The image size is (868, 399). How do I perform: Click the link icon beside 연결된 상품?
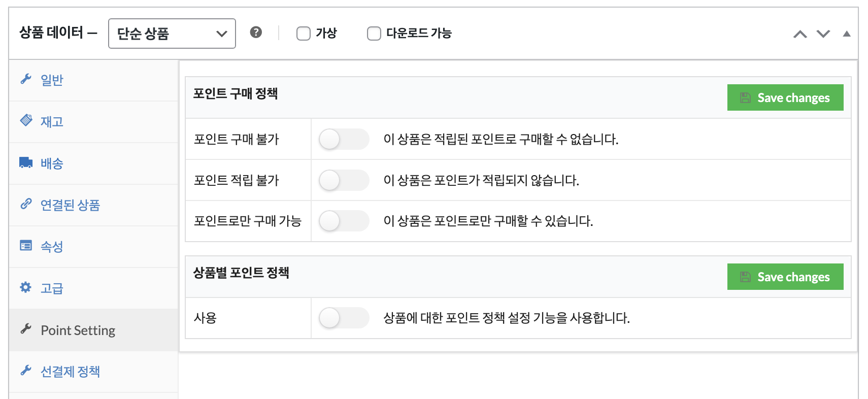click(26, 204)
